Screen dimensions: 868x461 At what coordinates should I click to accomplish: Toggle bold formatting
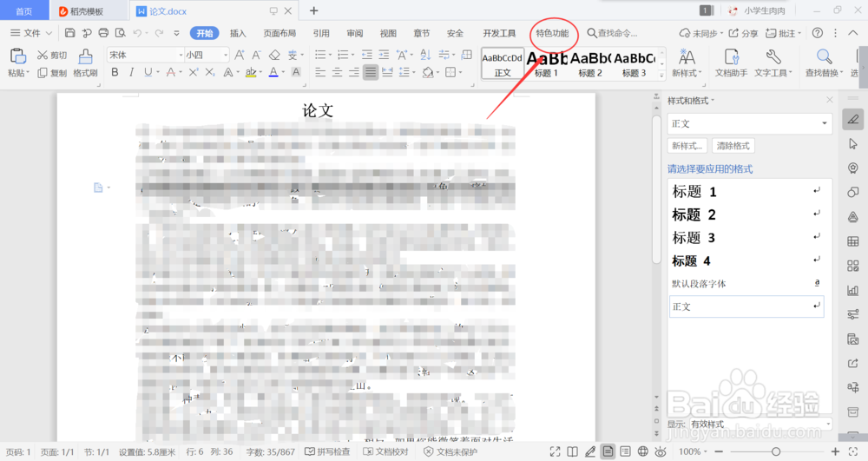pos(115,72)
